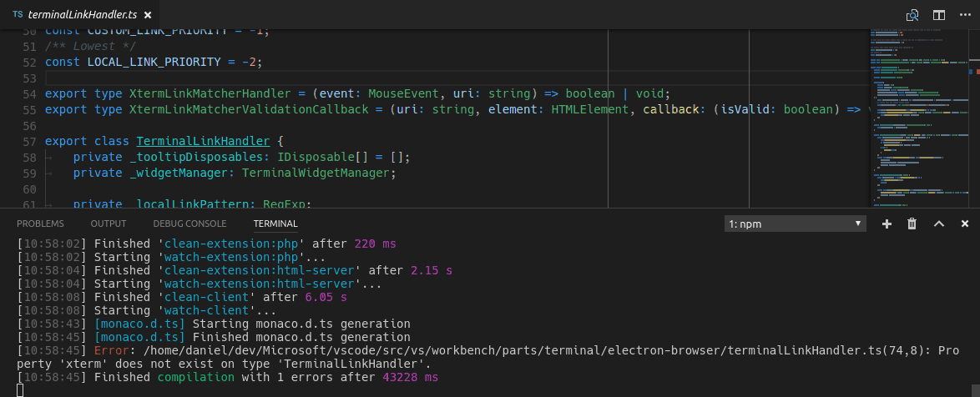Viewport: 980px width, 397px height.
Task: Create a new terminal with the plus icon
Action: (887, 224)
